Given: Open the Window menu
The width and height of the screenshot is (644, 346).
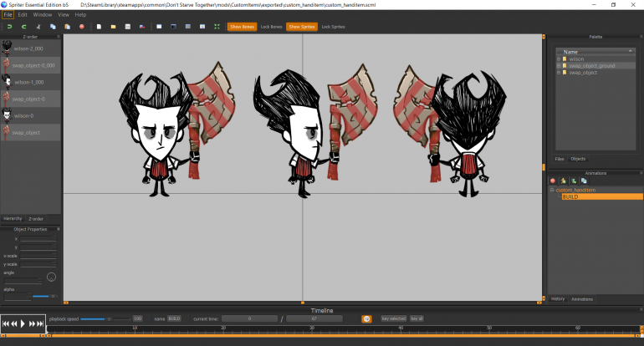Looking at the screenshot, I should (x=42, y=14).
